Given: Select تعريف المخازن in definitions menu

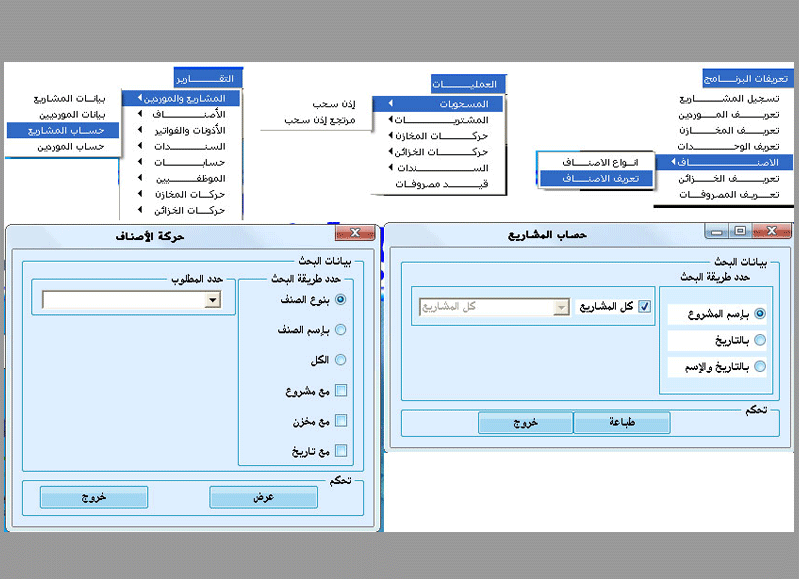Looking at the screenshot, I should click(x=724, y=130).
